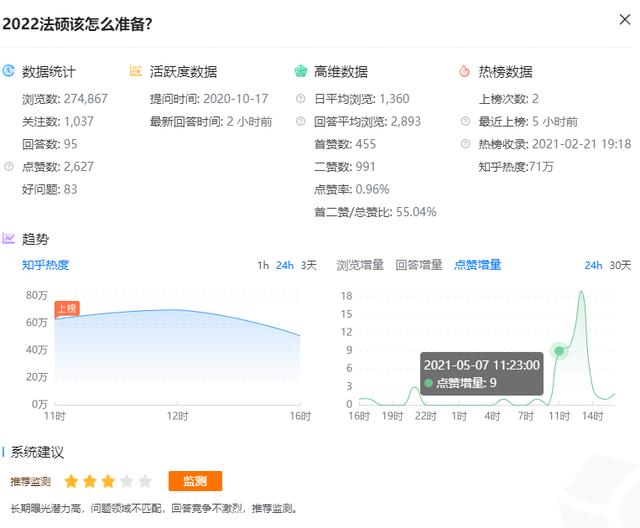
Task: Click the 数据统计 clock icon
Action: pyautogui.click(x=9, y=72)
